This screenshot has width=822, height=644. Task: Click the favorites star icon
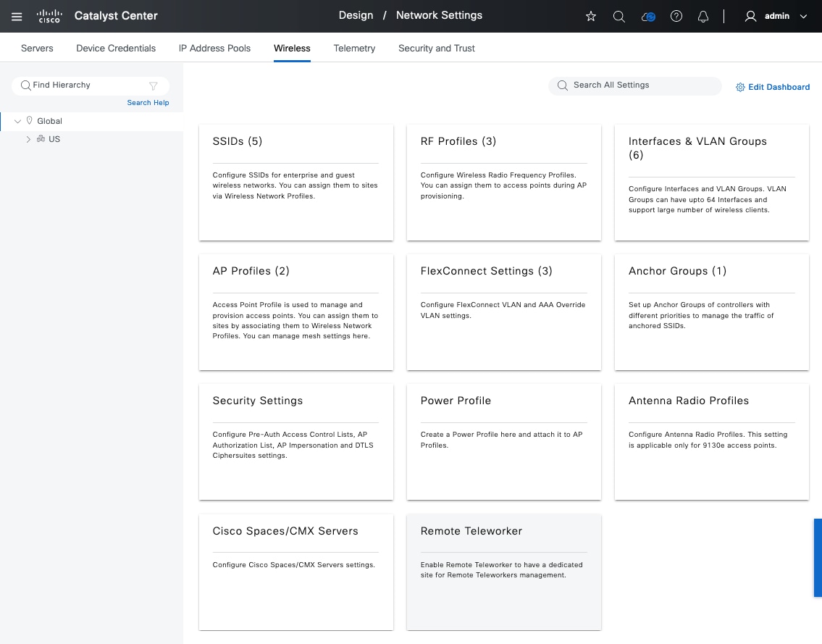[x=591, y=16]
